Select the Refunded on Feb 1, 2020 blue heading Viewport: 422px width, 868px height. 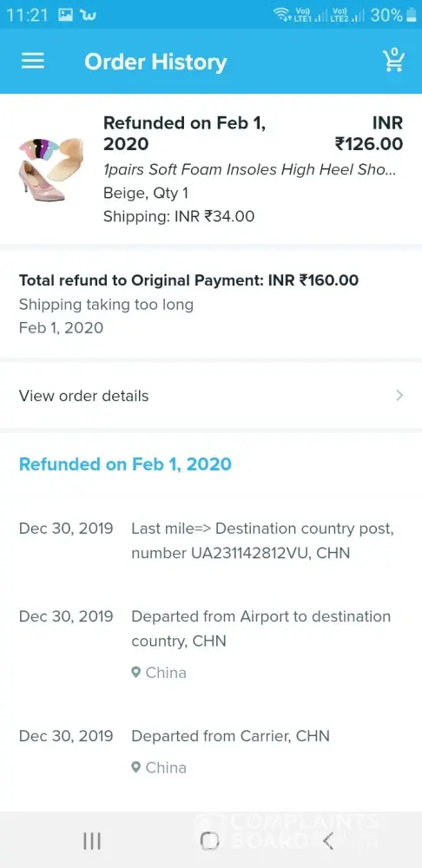[x=125, y=464]
